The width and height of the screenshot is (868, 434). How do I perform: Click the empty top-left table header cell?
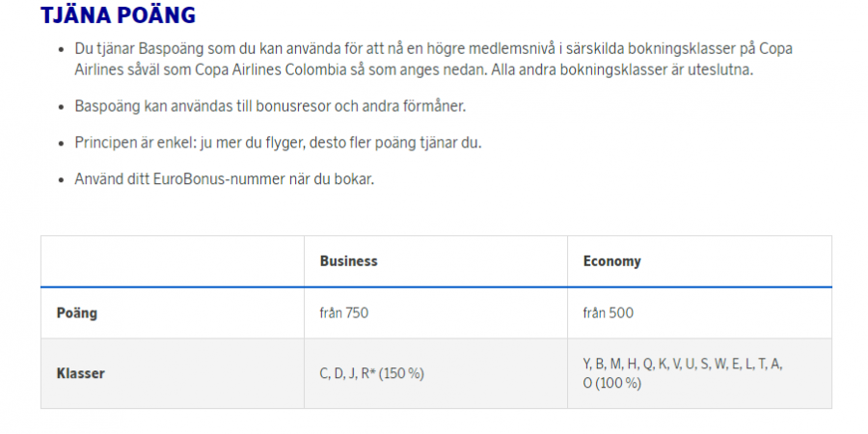tap(172, 261)
